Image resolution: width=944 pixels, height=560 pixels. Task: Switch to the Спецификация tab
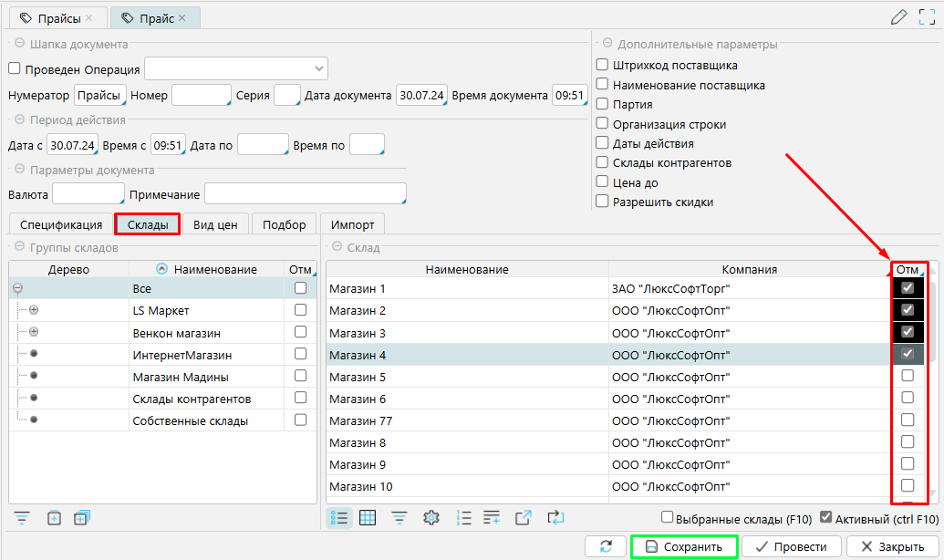tap(61, 224)
